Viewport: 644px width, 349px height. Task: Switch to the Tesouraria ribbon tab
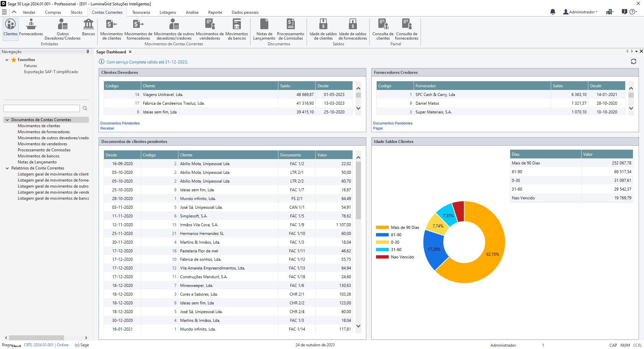click(141, 12)
